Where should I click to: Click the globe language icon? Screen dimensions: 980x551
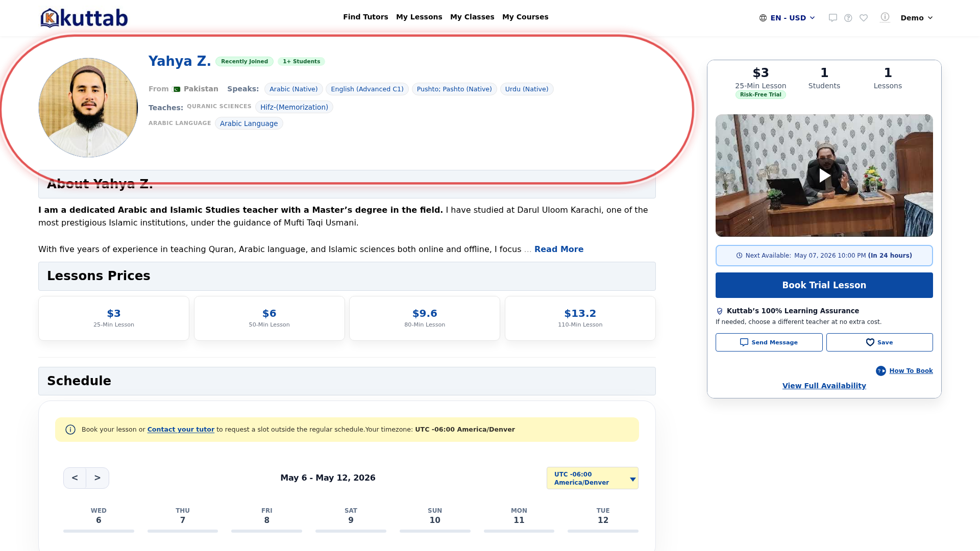click(x=763, y=18)
